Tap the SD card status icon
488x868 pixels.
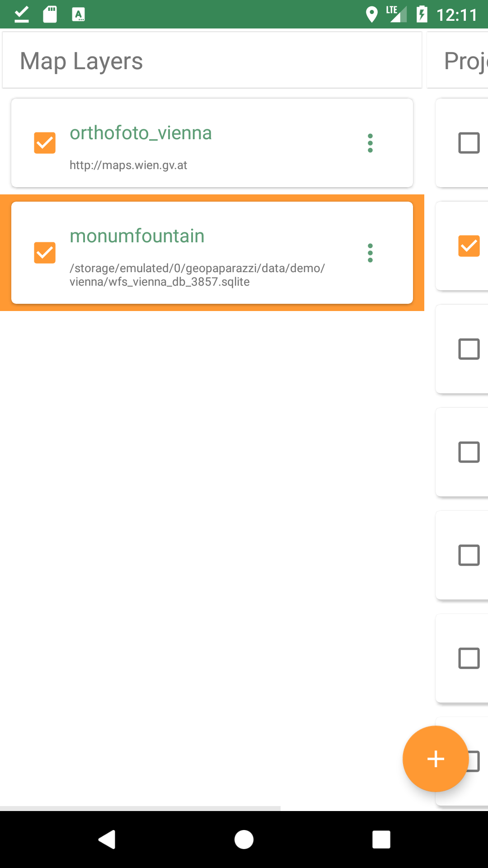click(x=50, y=14)
